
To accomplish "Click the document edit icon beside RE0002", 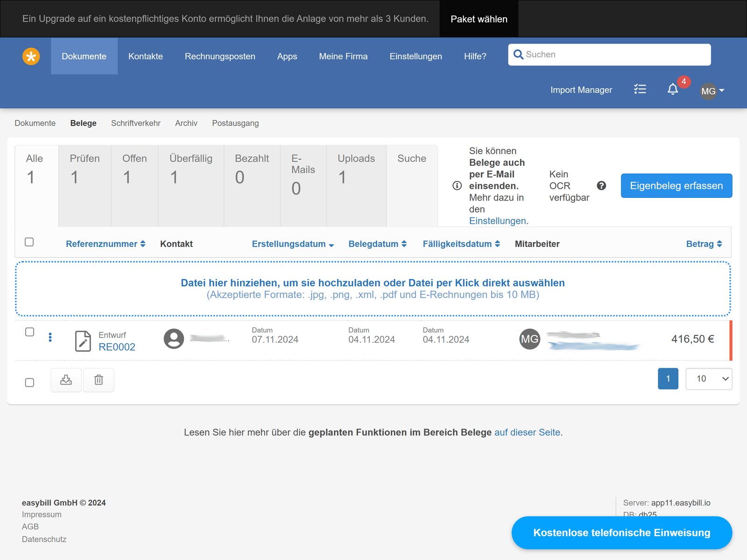I will click(x=83, y=341).
